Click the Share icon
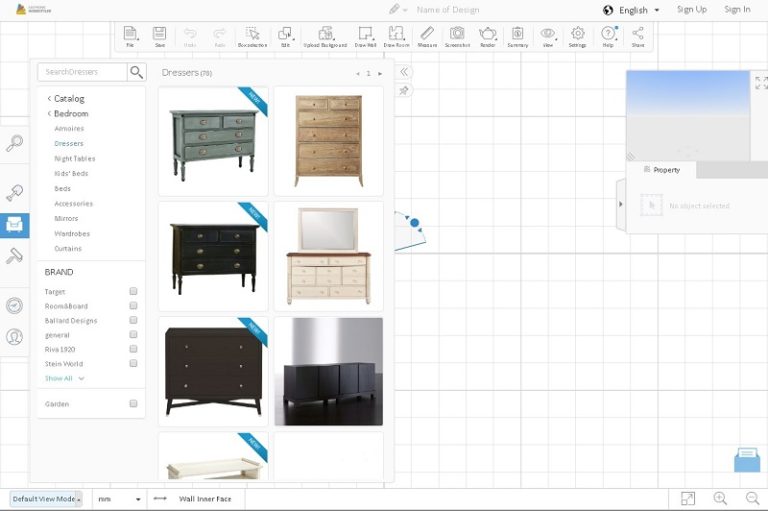This screenshot has height=511, width=768. tap(638, 37)
